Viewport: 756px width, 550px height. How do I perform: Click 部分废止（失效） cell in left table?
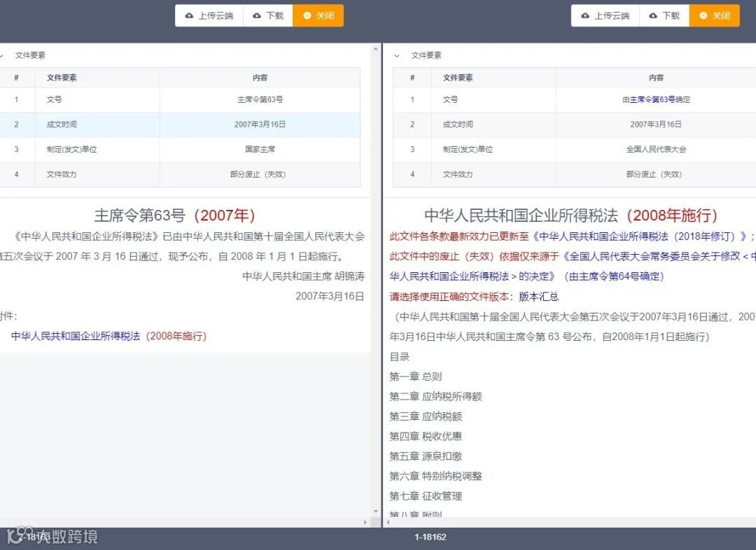(258, 174)
